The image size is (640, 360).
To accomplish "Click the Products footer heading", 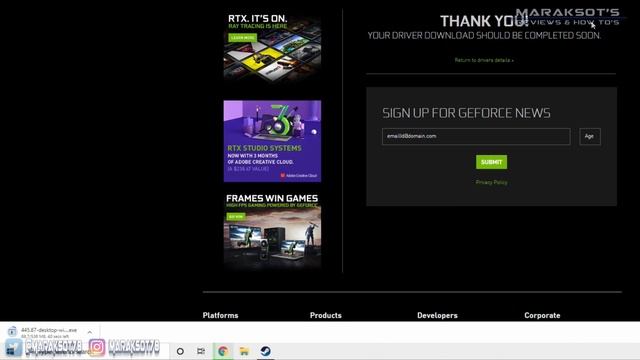I will coord(326,315).
